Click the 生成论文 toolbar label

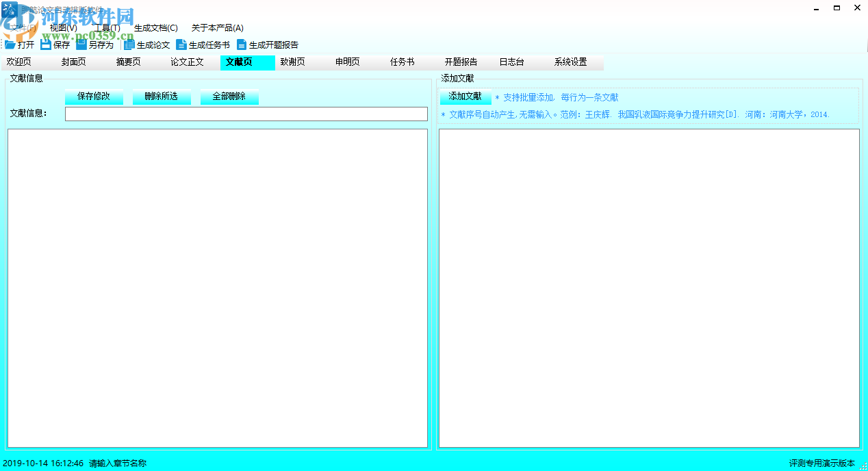153,45
